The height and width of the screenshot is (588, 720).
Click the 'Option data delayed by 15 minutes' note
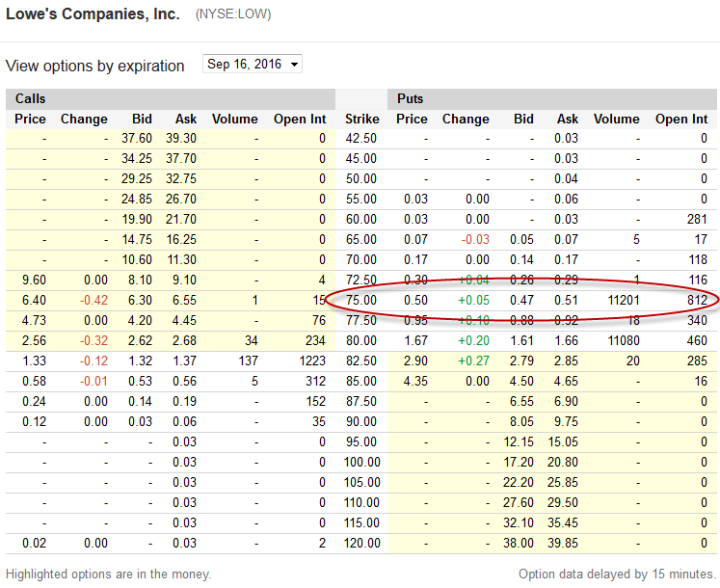pyautogui.click(x=617, y=575)
